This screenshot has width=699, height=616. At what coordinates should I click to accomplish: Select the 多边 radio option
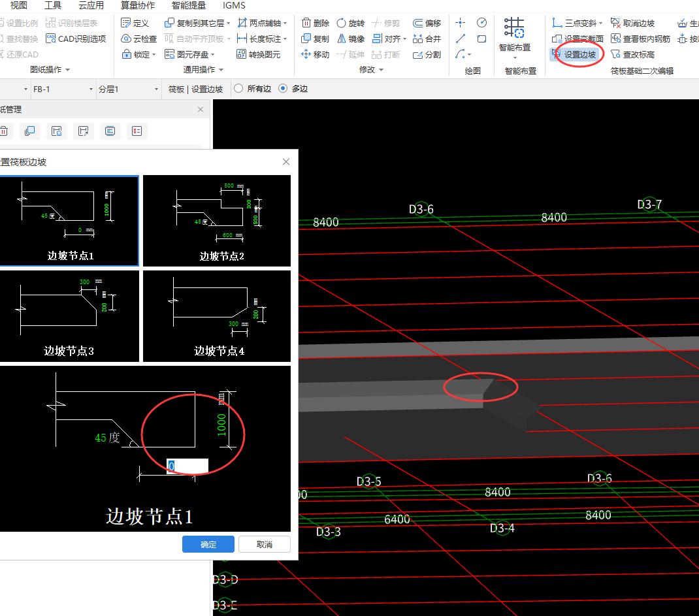pyautogui.click(x=293, y=89)
